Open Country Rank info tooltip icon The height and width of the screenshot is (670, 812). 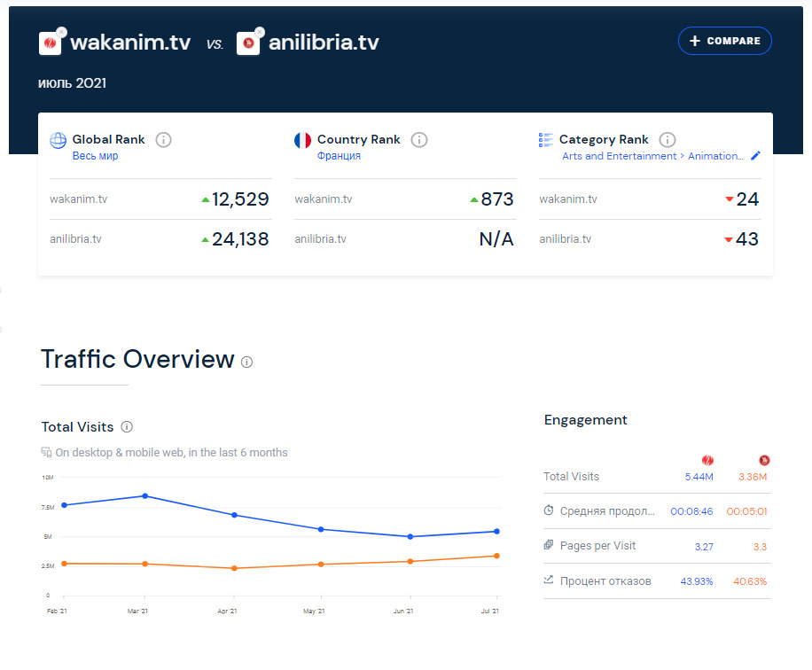(x=419, y=140)
